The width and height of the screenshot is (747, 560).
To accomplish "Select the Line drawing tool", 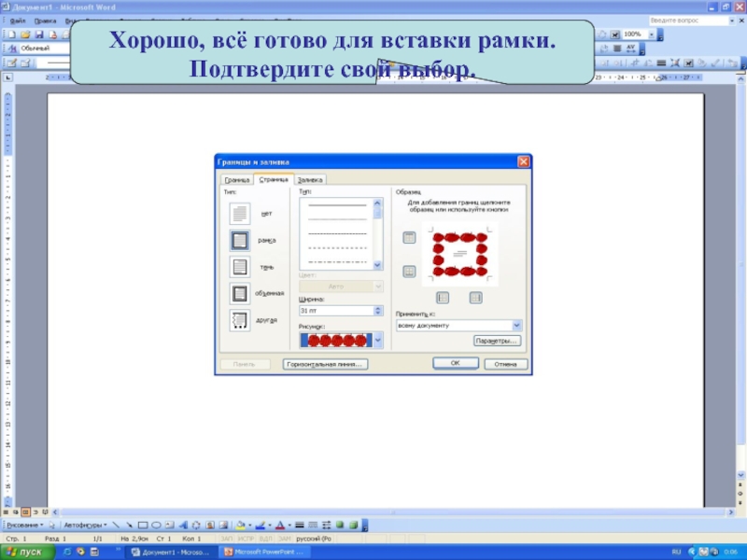I will click(116, 525).
